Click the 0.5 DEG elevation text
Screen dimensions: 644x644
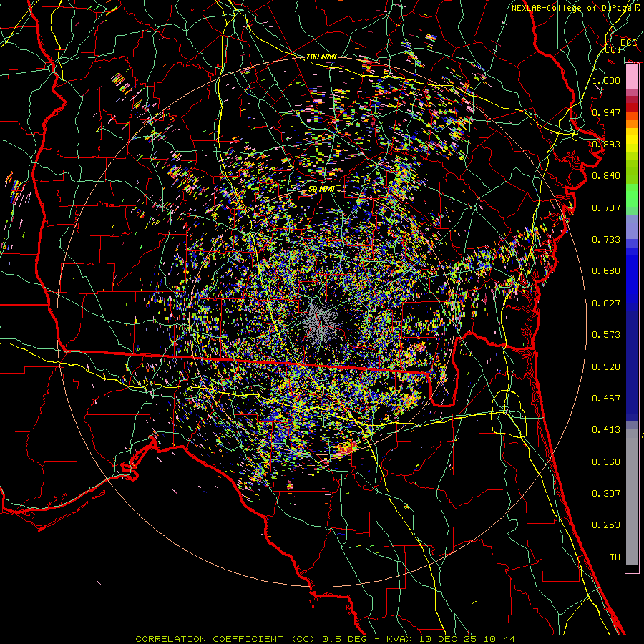click(346, 639)
